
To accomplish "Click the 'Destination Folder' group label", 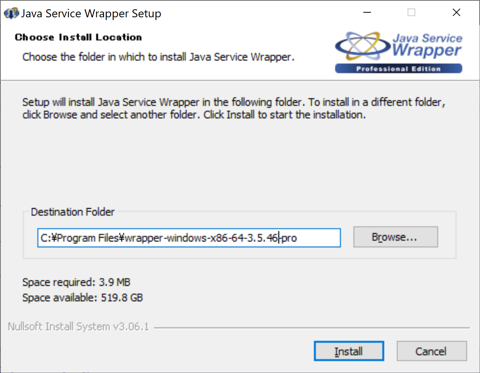I will coord(73,212).
